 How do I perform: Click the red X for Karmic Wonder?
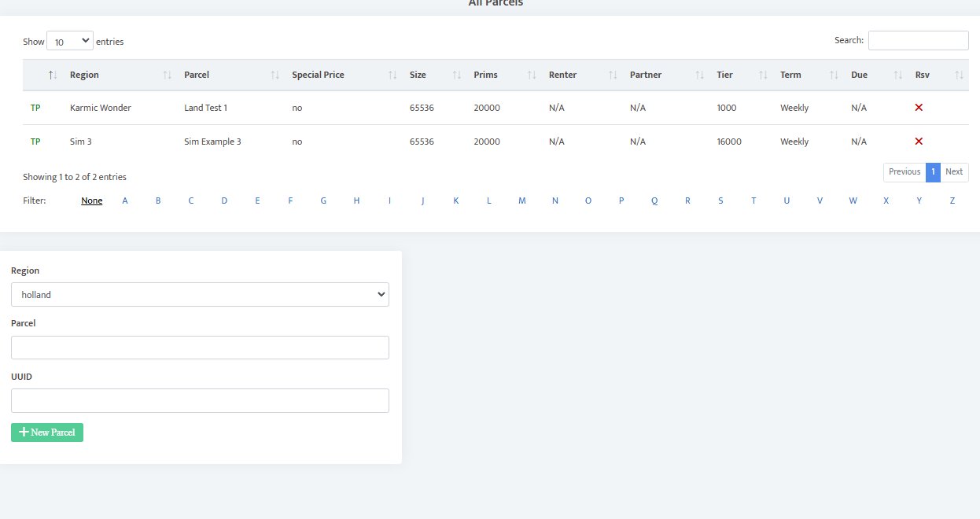[919, 108]
